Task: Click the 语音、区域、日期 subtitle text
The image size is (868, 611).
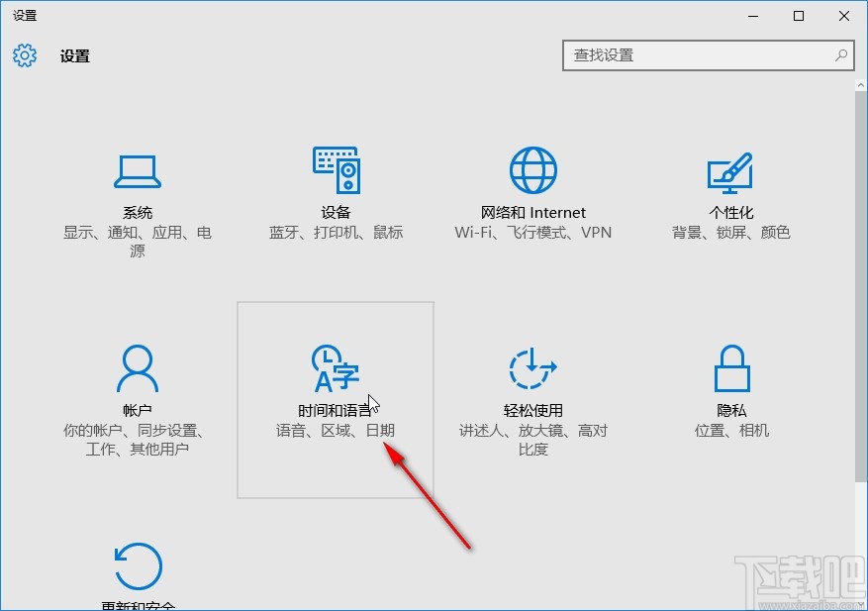Action: pyautogui.click(x=336, y=431)
